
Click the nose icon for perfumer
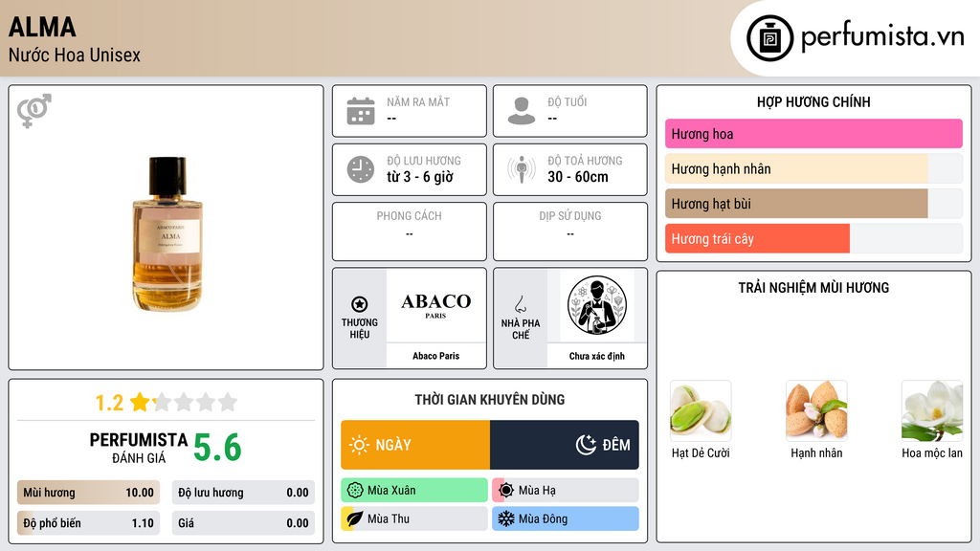click(x=520, y=304)
